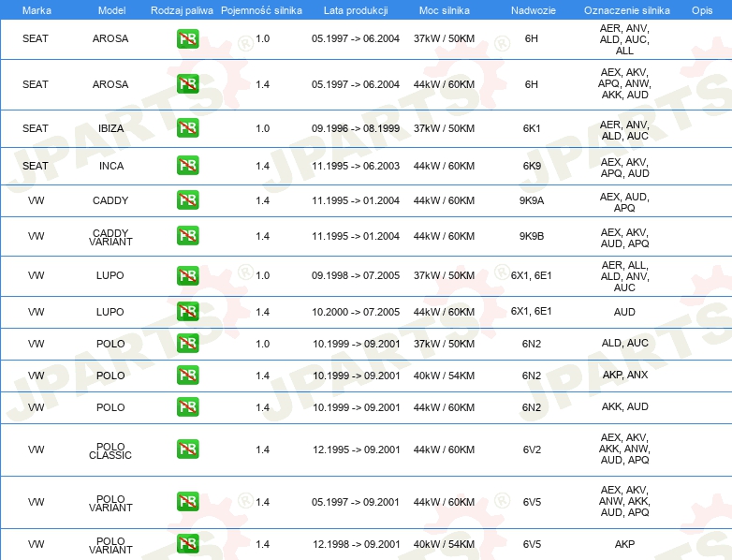The width and height of the screenshot is (732, 560).
Task: Click 40kW / 54KM in the POLO VARIANT row
Action: [x=444, y=544]
